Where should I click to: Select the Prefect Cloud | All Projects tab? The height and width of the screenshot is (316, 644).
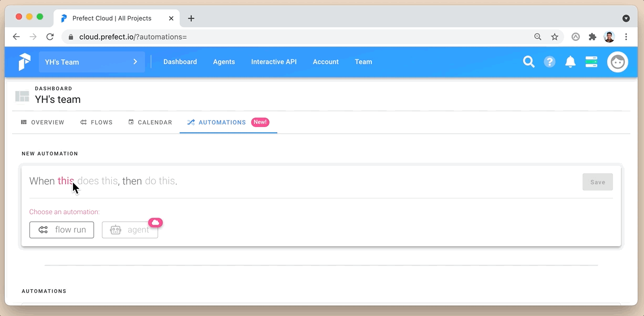tap(116, 18)
